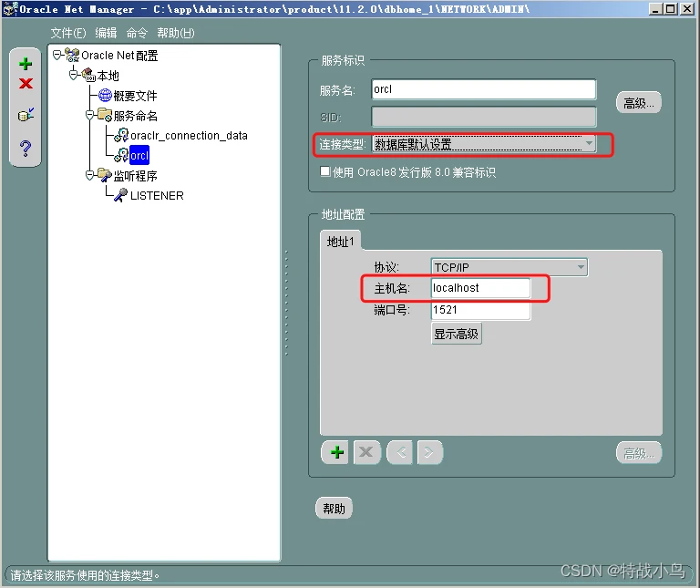
Task: Open the 连接类型 dropdown
Action: click(x=589, y=143)
